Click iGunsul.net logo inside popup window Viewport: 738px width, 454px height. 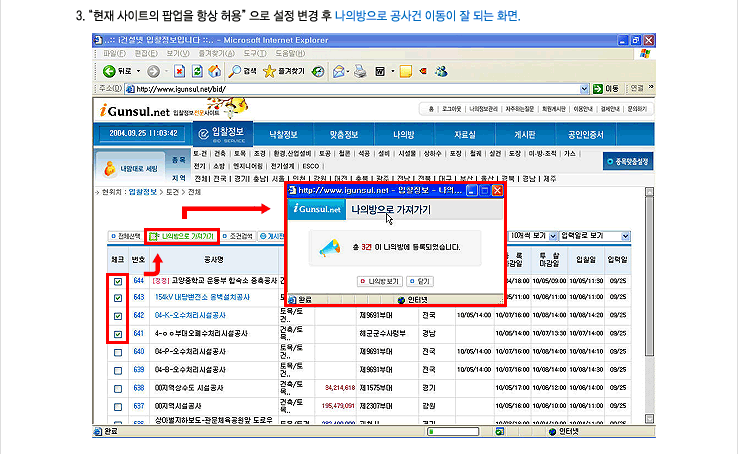click(317, 209)
